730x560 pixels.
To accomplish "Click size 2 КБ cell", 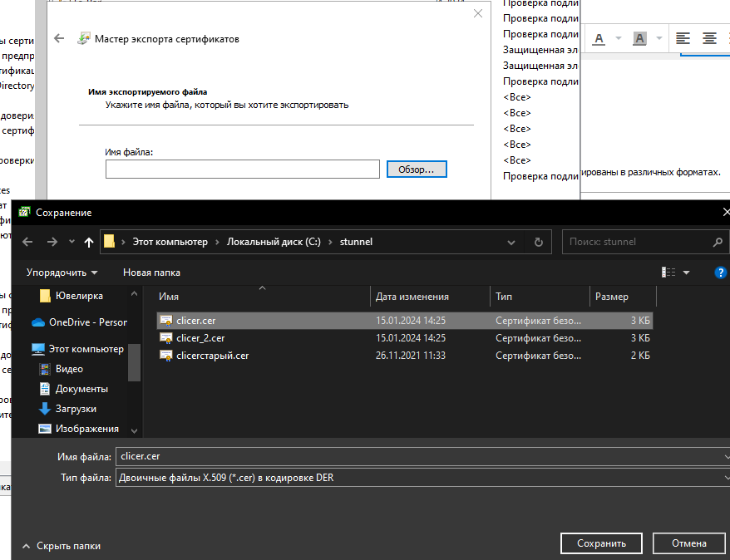I will 640,356.
